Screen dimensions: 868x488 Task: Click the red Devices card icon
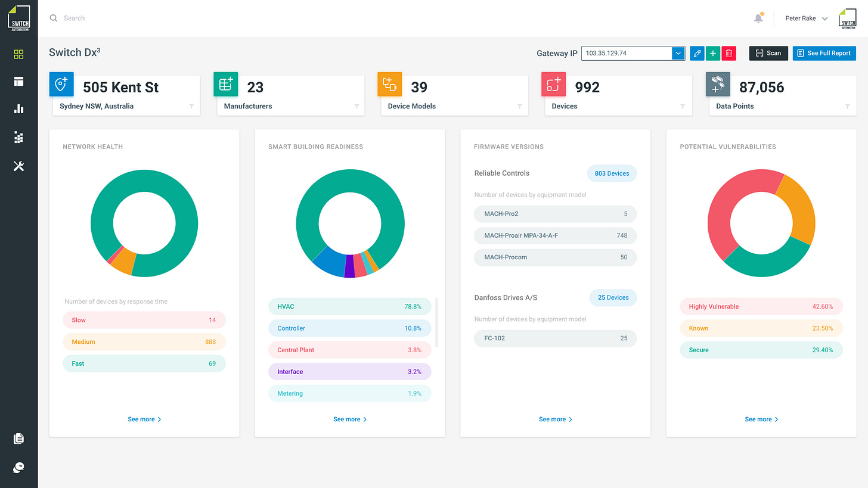coord(553,84)
